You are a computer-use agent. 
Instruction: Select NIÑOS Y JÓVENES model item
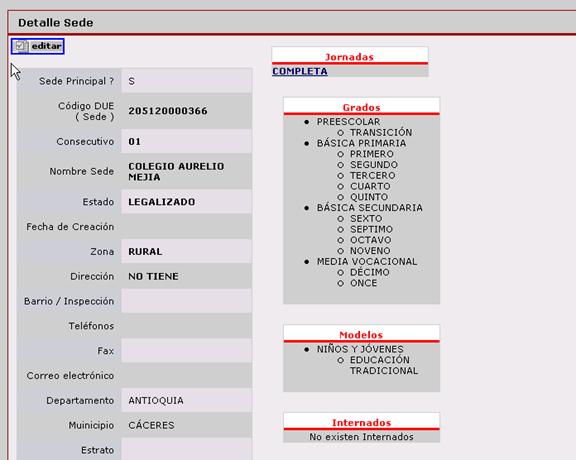[360, 349]
